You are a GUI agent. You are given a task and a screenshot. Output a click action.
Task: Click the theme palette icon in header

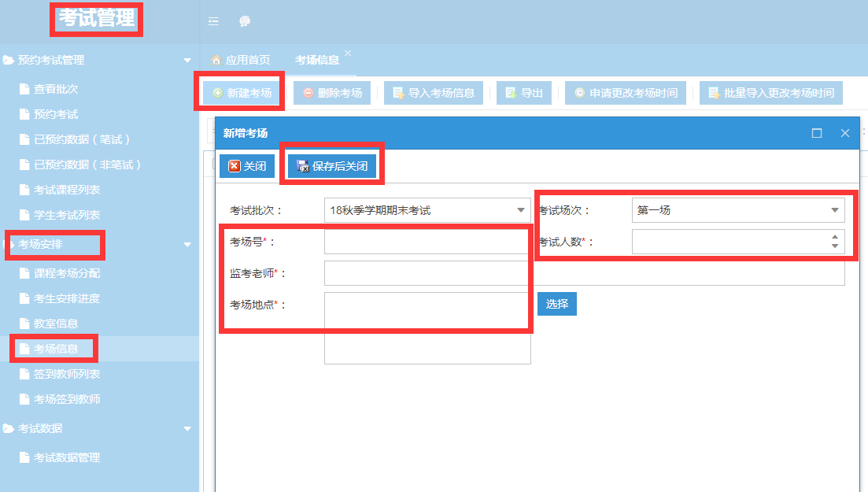pos(245,21)
